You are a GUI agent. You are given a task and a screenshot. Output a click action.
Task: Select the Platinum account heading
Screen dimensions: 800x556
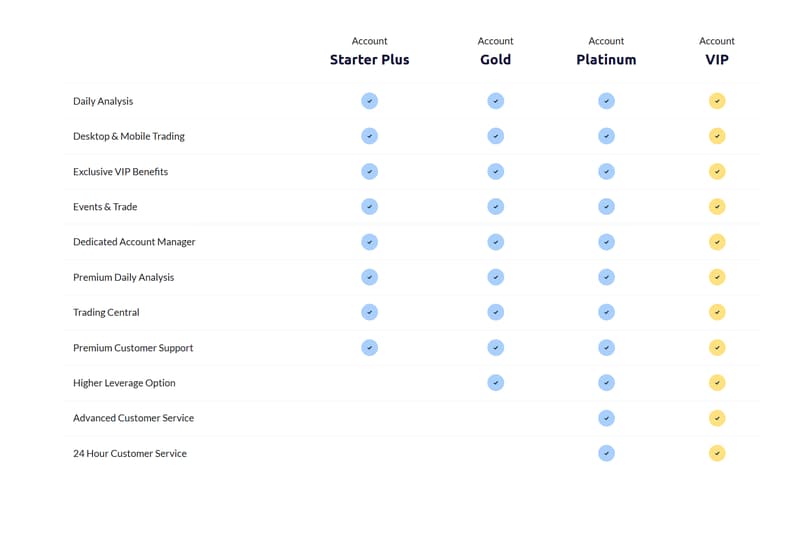pos(606,60)
